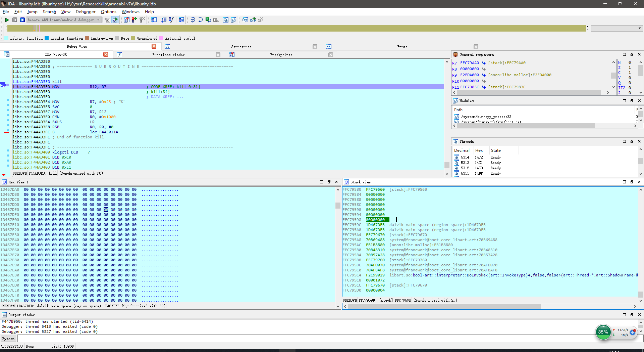Click the green Start process play icon
Viewport: 644px width, 352px height.
pos(7,20)
